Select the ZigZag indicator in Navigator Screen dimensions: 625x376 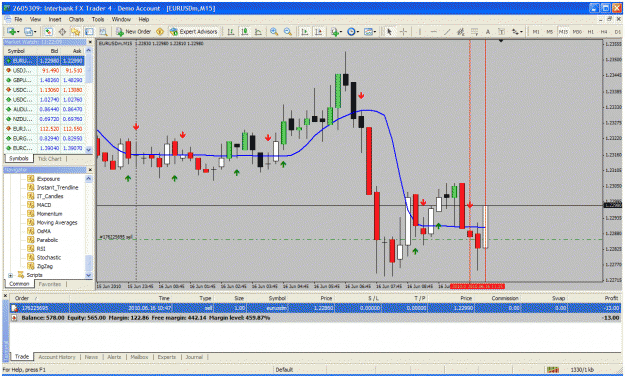pyautogui.click(x=45, y=266)
